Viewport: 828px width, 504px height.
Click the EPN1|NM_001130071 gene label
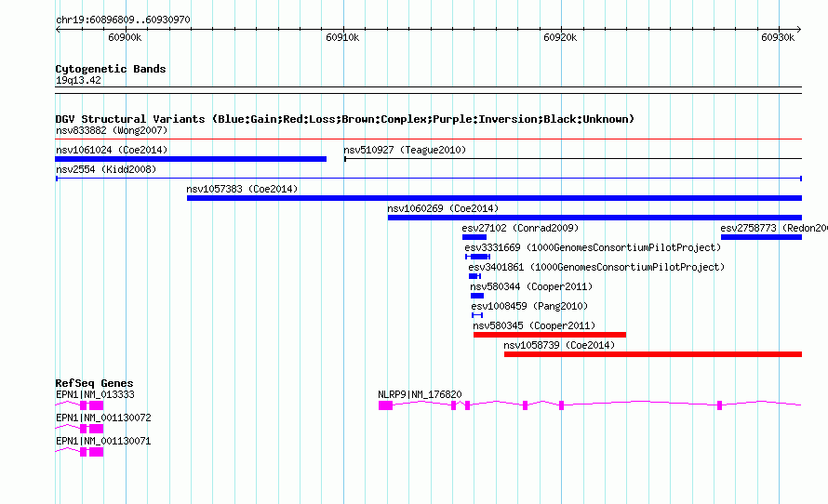pyautogui.click(x=103, y=441)
